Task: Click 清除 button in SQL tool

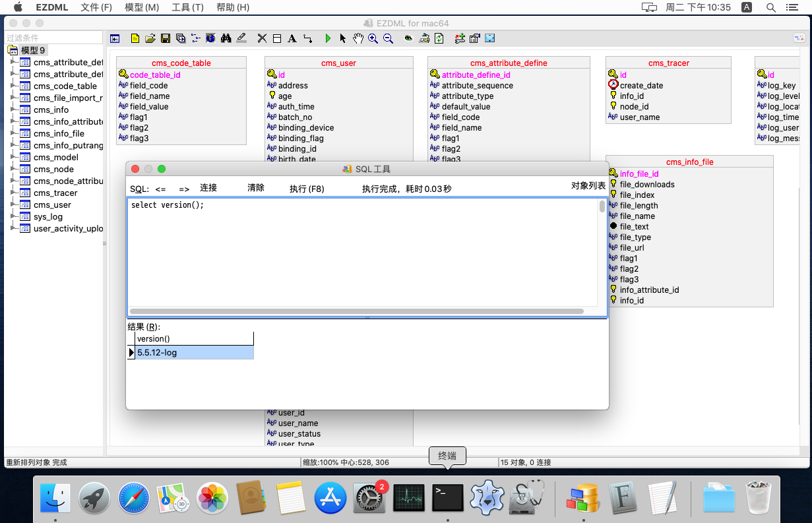Action: coord(256,188)
